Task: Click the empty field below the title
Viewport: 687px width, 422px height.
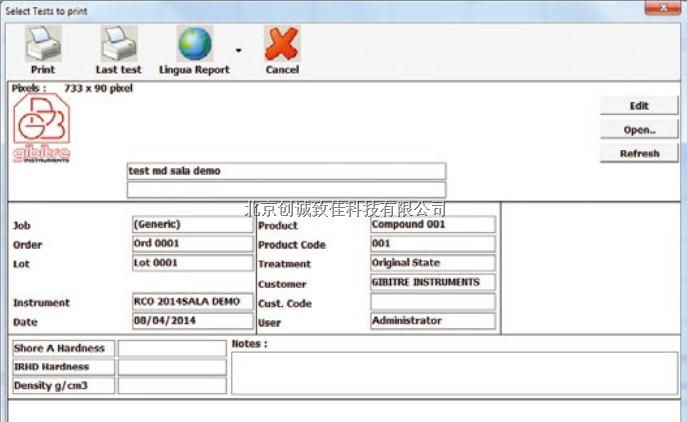Action: click(x=286, y=190)
